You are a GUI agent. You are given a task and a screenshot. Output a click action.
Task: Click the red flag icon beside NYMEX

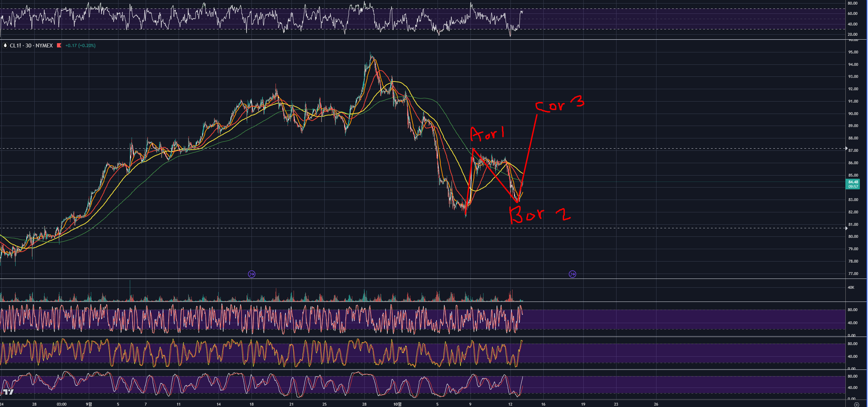point(59,45)
